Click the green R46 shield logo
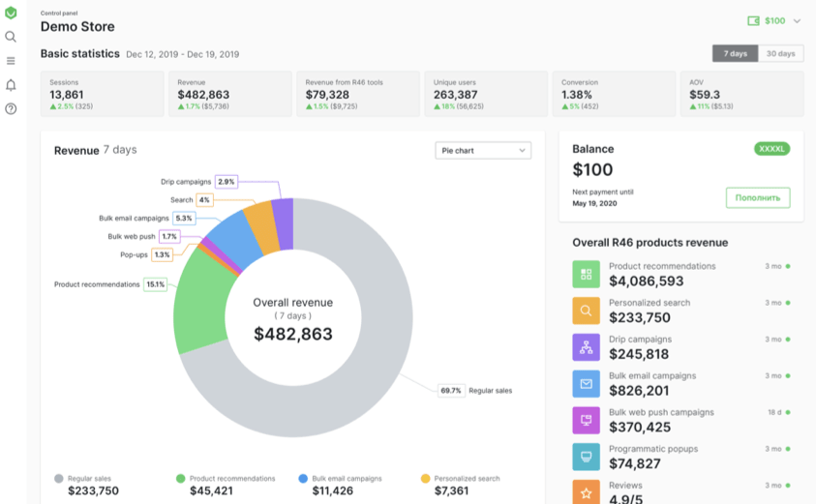Image resolution: width=816 pixels, height=504 pixels. click(11, 13)
